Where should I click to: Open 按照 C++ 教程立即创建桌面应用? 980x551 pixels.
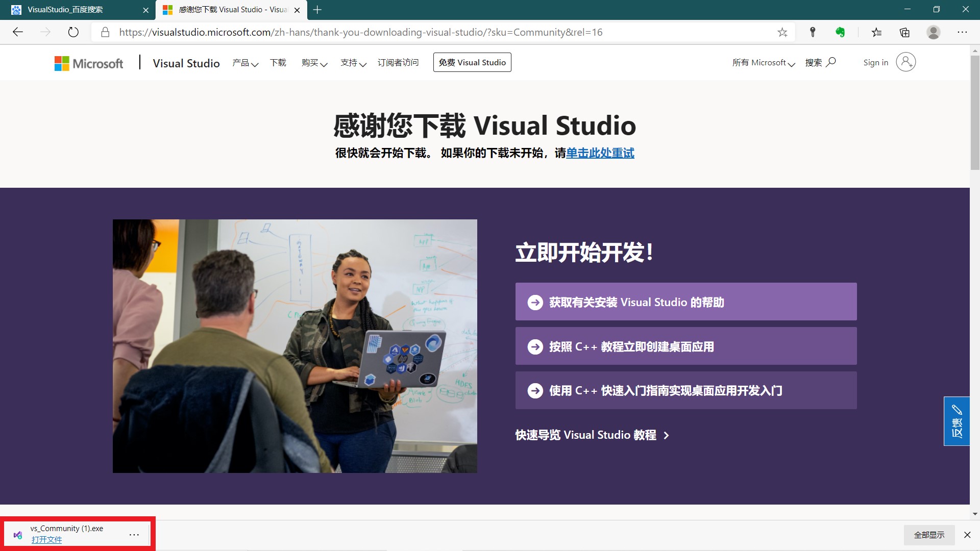(x=686, y=346)
